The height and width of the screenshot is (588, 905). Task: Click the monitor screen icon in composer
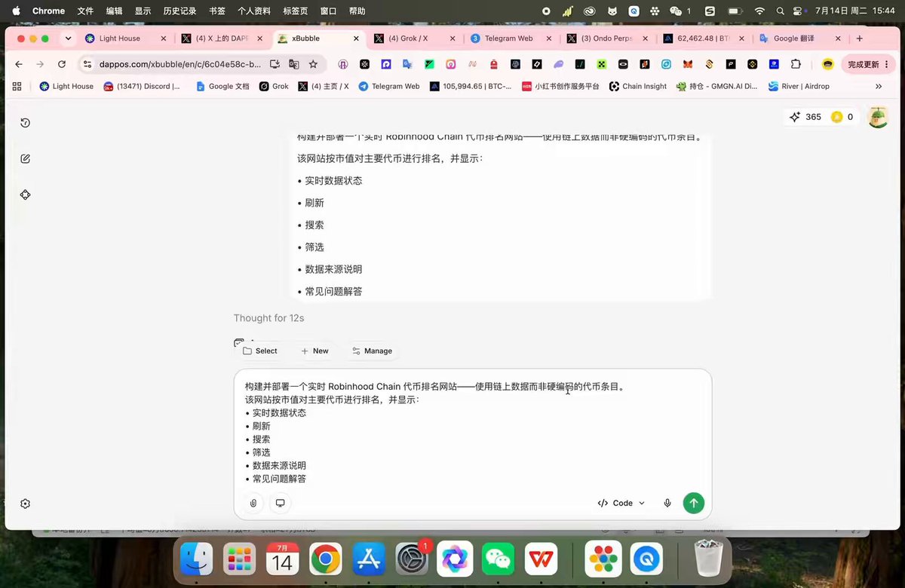click(x=280, y=503)
